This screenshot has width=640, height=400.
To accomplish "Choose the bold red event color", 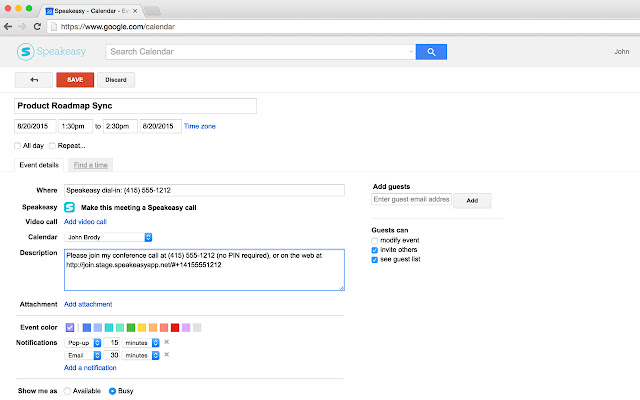I will [175, 327].
